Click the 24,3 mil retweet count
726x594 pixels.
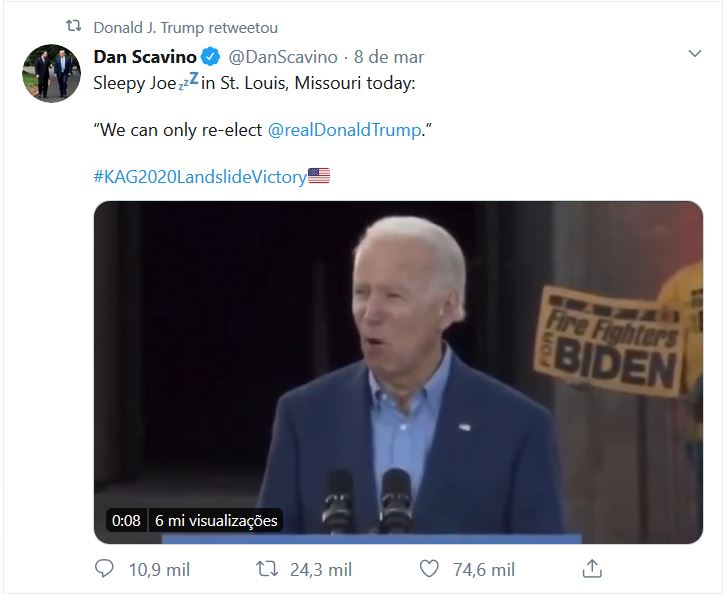(320, 569)
